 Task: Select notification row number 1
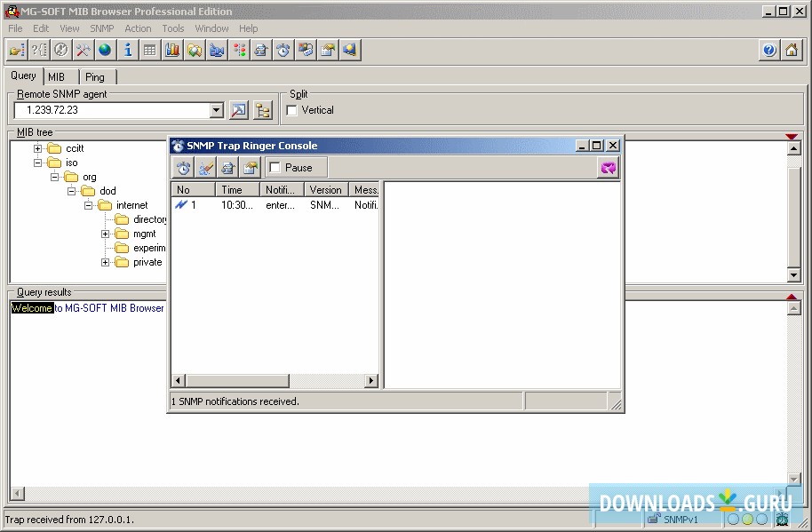click(275, 205)
